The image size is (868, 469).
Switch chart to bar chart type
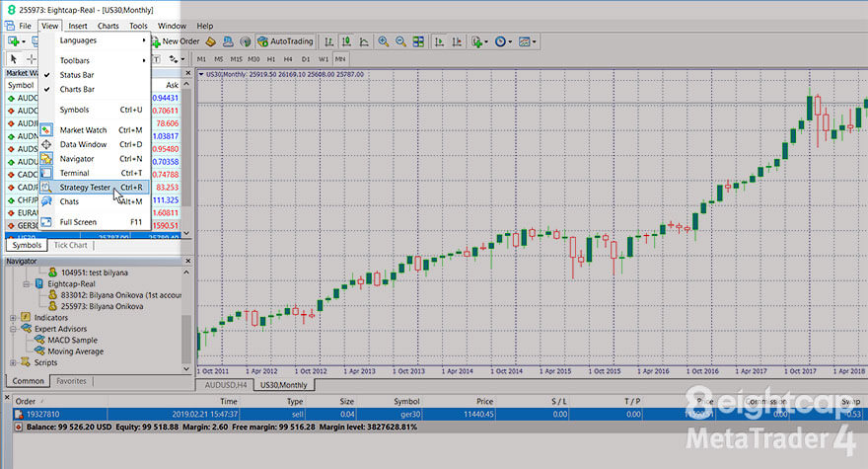pyautogui.click(x=328, y=41)
